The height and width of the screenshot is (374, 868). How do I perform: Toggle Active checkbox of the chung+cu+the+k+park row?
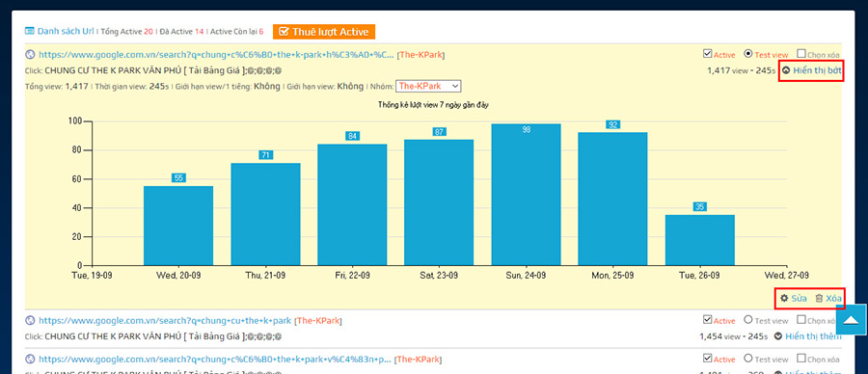pos(707,319)
